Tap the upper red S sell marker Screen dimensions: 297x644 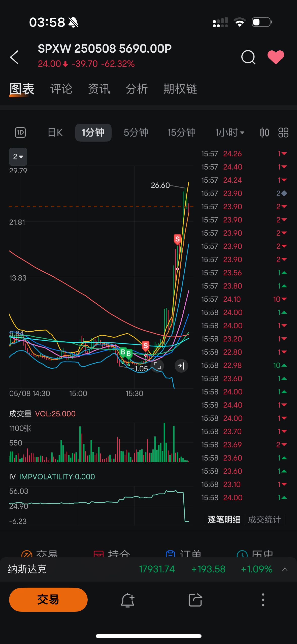coord(177,239)
